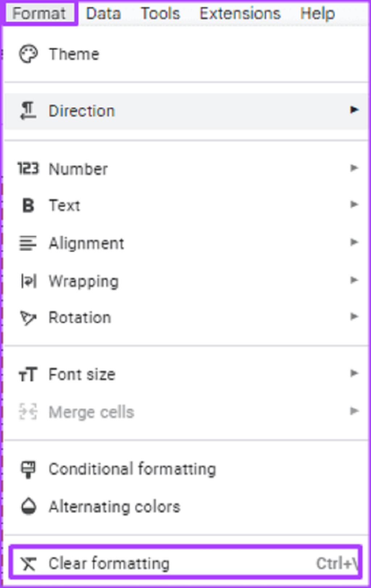This screenshot has height=588, width=371.
Task: Open the Extensions menu
Action: pos(240,14)
